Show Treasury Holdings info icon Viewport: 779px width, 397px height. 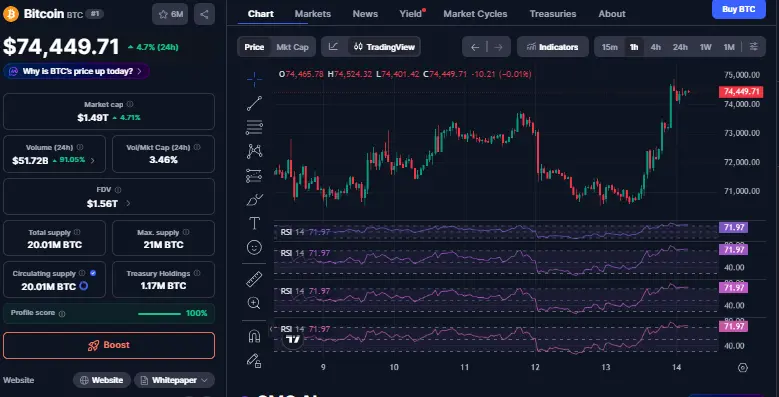197,273
